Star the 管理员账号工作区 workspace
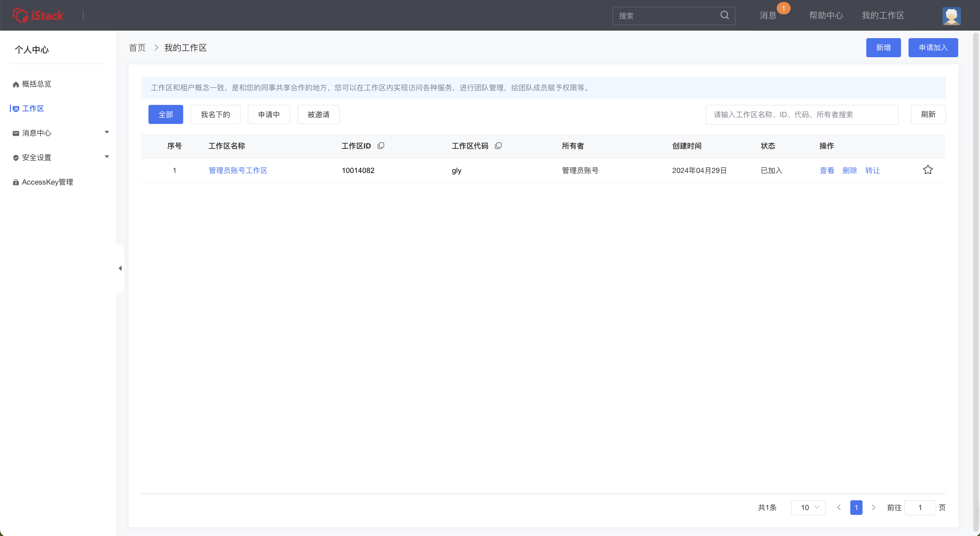This screenshot has height=536, width=980. point(928,170)
